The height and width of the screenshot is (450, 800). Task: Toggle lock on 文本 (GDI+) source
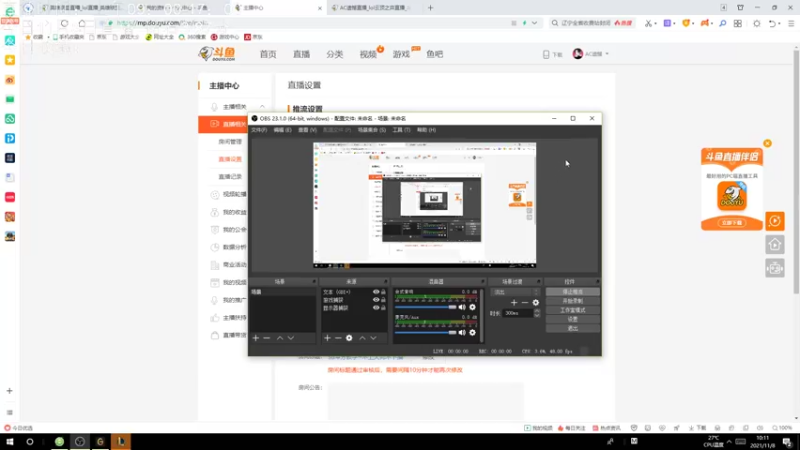pyautogui.click(x=383, y=292)
